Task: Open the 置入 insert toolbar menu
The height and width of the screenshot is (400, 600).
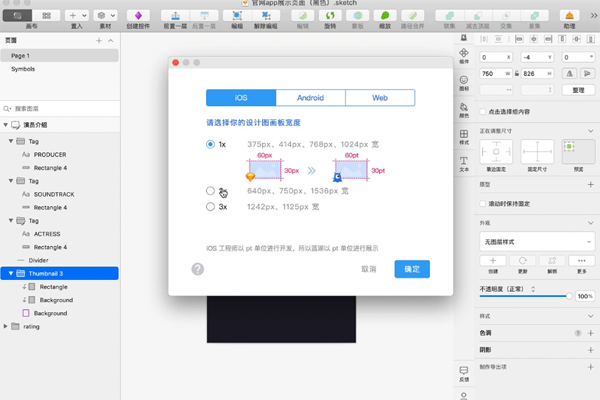Action: [x=77, y=16]
